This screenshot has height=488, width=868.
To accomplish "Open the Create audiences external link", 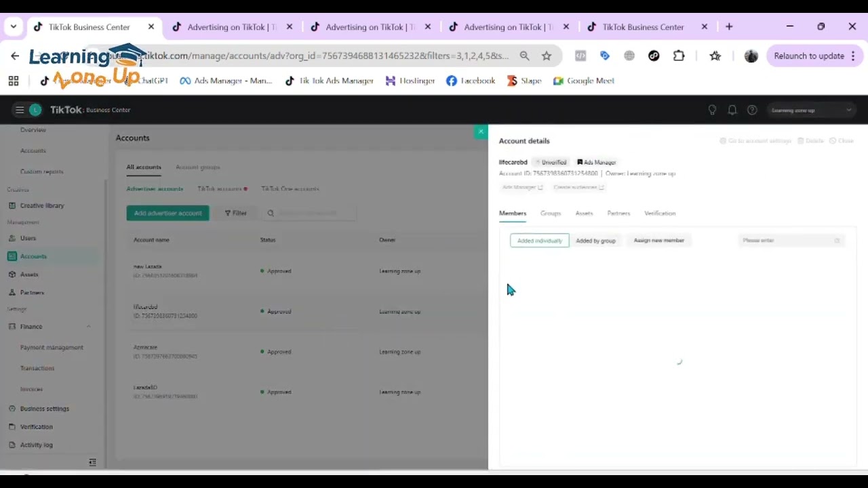I will point(578,188).
